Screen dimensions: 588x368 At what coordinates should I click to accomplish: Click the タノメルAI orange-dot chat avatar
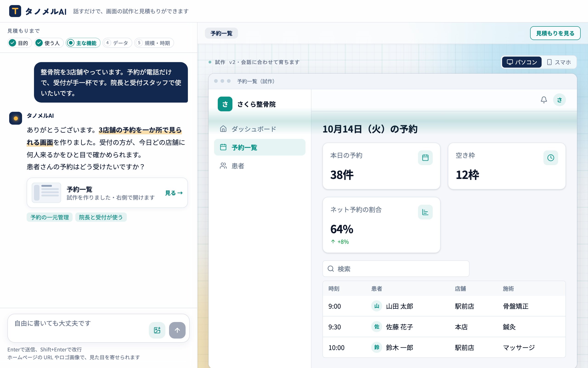pos(16,118)
